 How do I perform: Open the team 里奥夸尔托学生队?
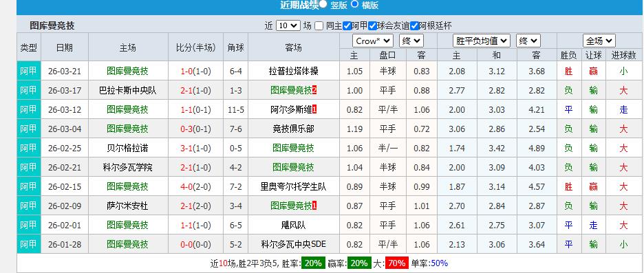point(293,187)
